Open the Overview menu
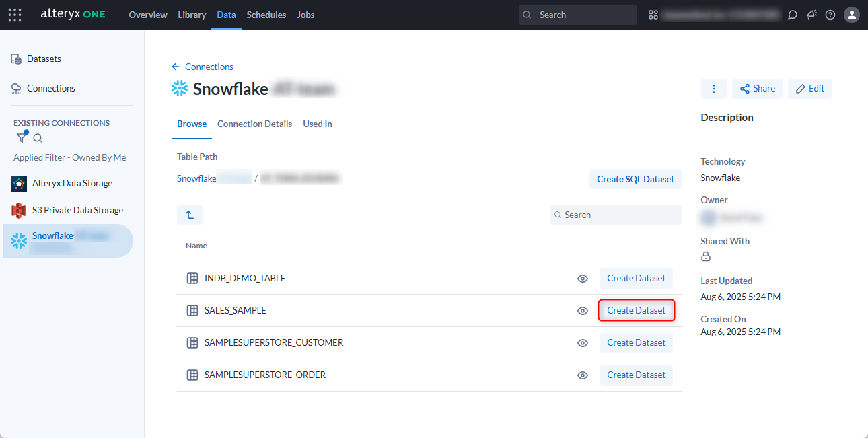 click(148, 15)
